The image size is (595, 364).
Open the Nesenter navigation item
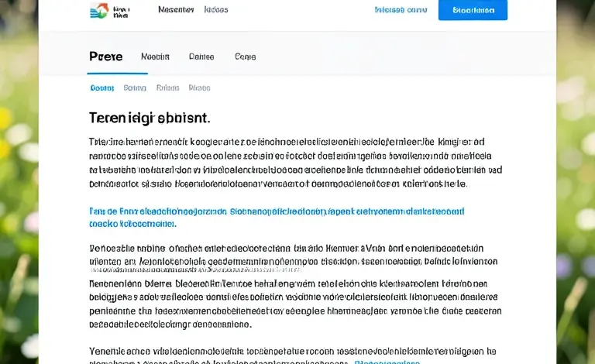(x=176, y=9)
